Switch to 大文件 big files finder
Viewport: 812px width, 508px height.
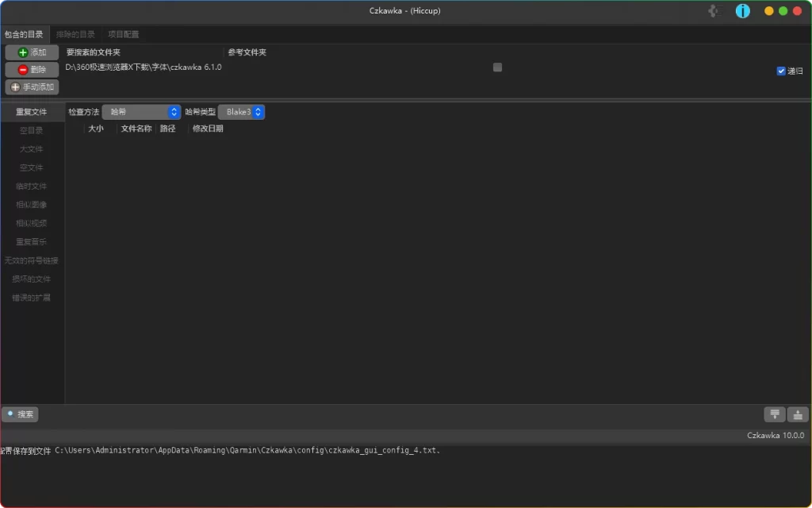(33, 148)
